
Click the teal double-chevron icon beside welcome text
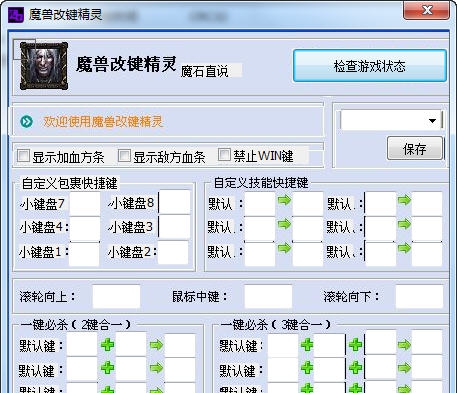(x=27, y=122)
